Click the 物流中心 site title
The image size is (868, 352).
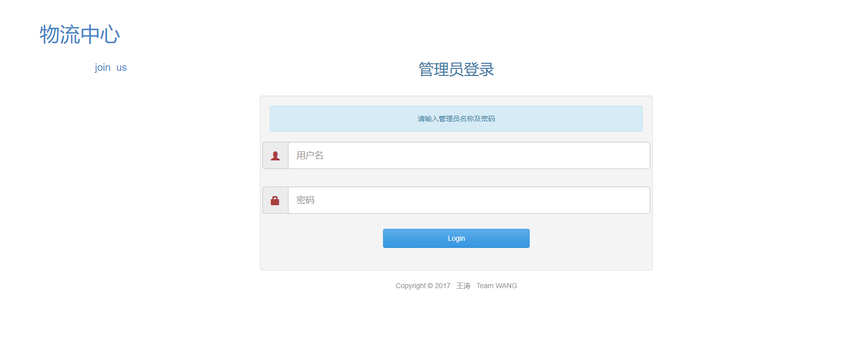(x=80, y=35)
